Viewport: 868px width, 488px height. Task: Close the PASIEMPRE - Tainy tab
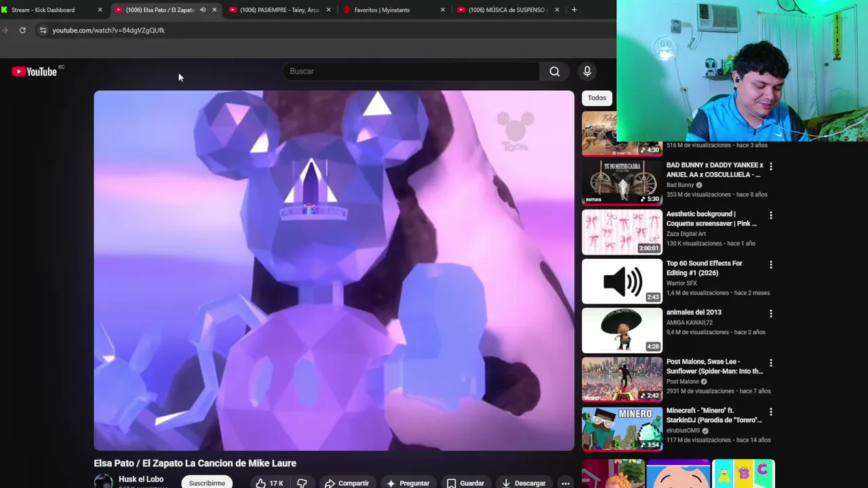[329, 9]
